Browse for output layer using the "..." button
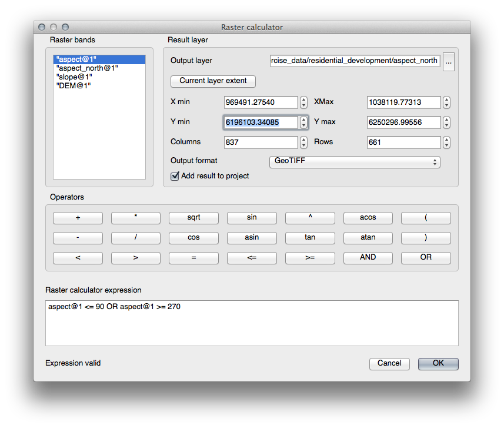 click(x=448, y=61)
